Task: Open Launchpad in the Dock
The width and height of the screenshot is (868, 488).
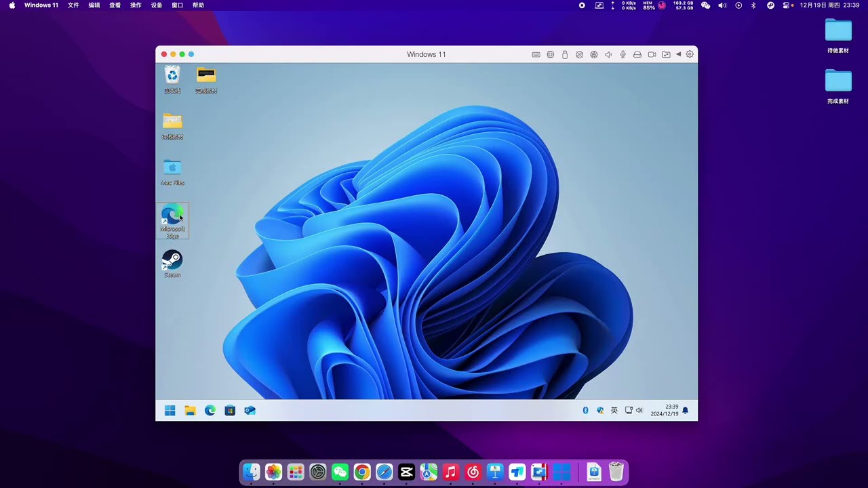Action: [x=296, y=472]
